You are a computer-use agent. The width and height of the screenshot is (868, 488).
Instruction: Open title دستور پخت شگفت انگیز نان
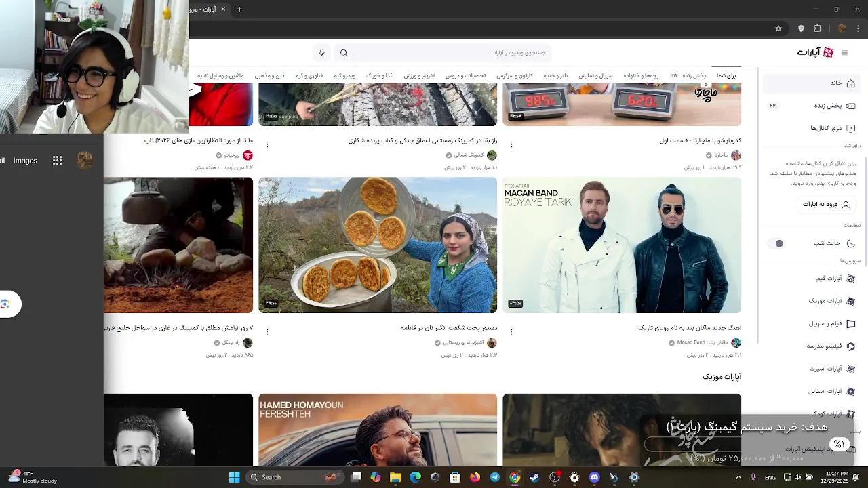tap(449, 328)
